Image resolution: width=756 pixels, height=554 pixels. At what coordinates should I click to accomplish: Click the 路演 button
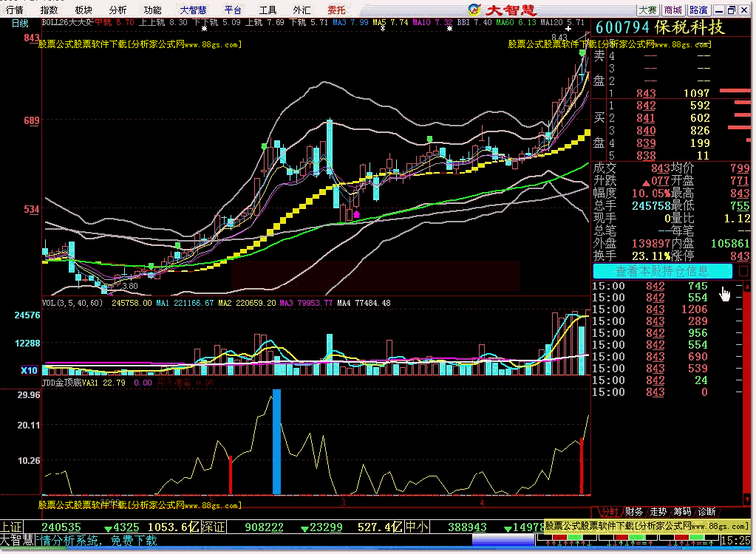698,10
